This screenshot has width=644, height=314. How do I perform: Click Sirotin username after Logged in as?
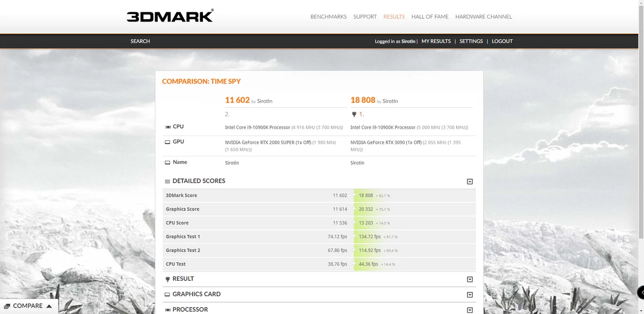[x=408, y=41]
